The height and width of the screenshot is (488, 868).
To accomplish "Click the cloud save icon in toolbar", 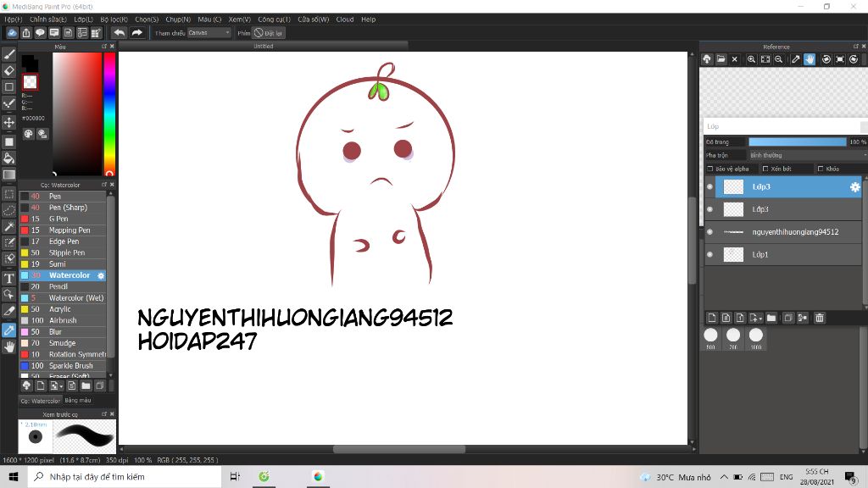I will pos(12,33).
